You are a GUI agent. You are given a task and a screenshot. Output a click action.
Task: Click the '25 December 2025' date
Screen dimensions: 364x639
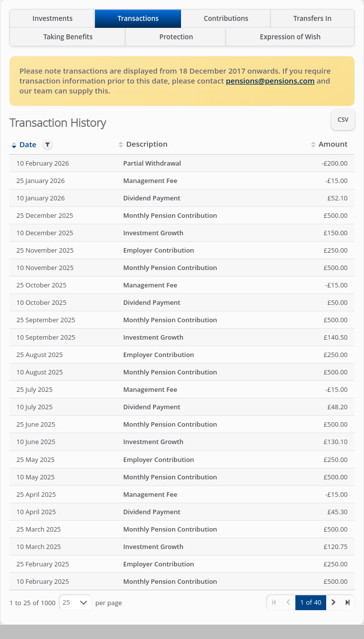[45, 215]
